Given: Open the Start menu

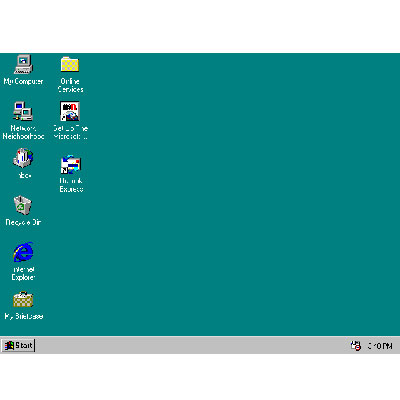Looking at the screenshot, I should [x=18, y=345].
